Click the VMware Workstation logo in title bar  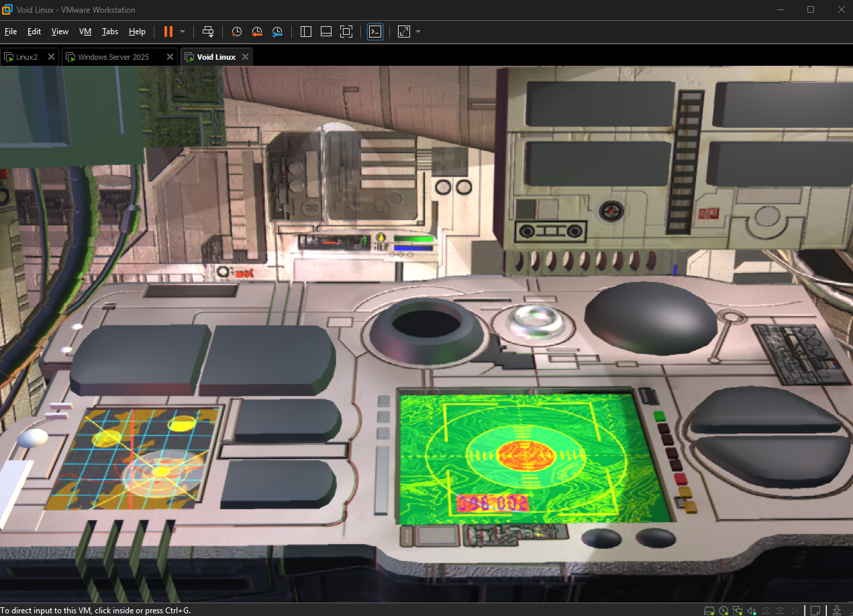click(7, 9)
